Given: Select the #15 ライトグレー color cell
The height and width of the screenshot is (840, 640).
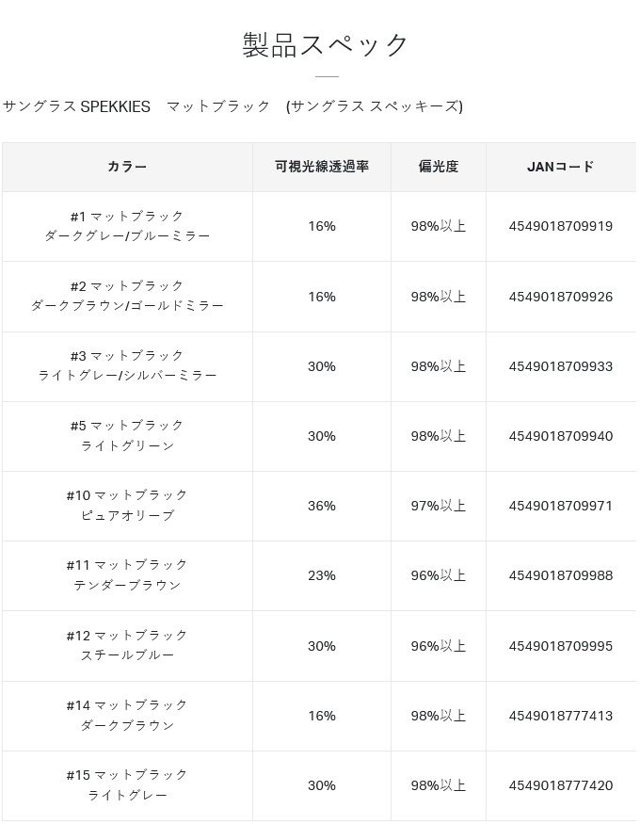Looking at the screenshot, I should pos(127,784).
